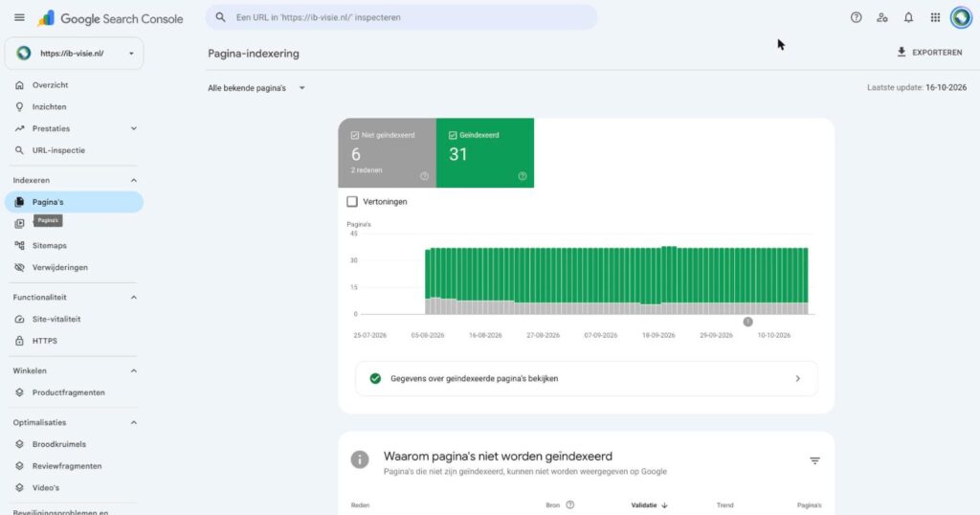Image resolution: width=980 pixels, height=515 pixels.
Task: Click the HTTPS lock icon
Action: click(x=19, y=341)
